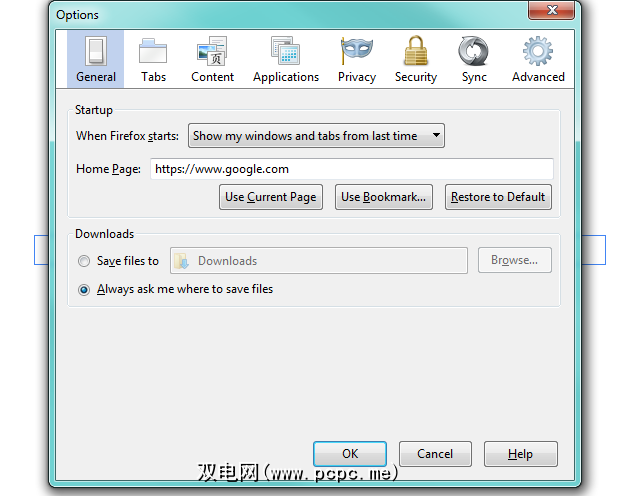The width and height of the screenshot is (640, 496).
Task: Select the 'Save files to' radio button
Action: pyautogui.click(x=84, y=261)
